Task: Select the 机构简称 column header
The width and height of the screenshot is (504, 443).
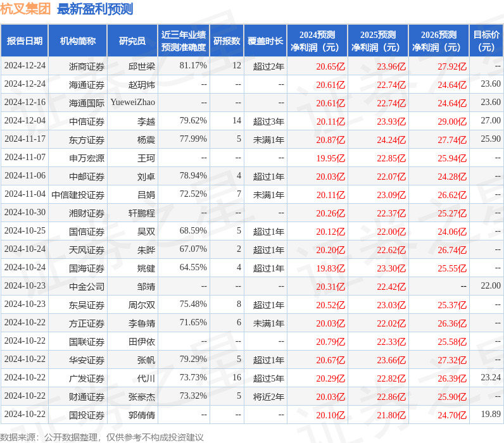Action: click(78, 41)
